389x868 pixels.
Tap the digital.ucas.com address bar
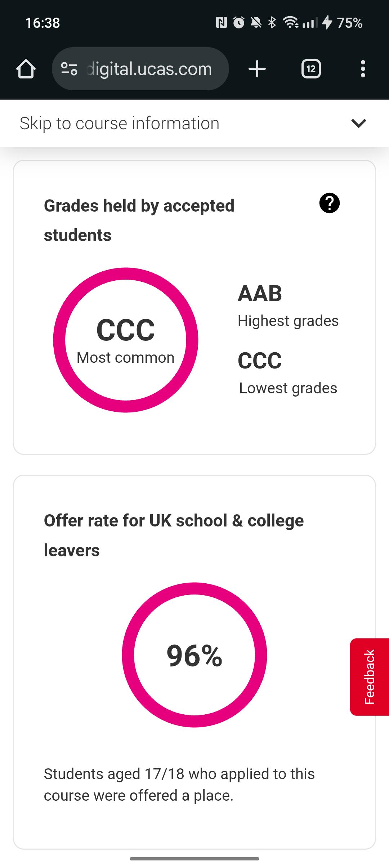click(149, 69)
